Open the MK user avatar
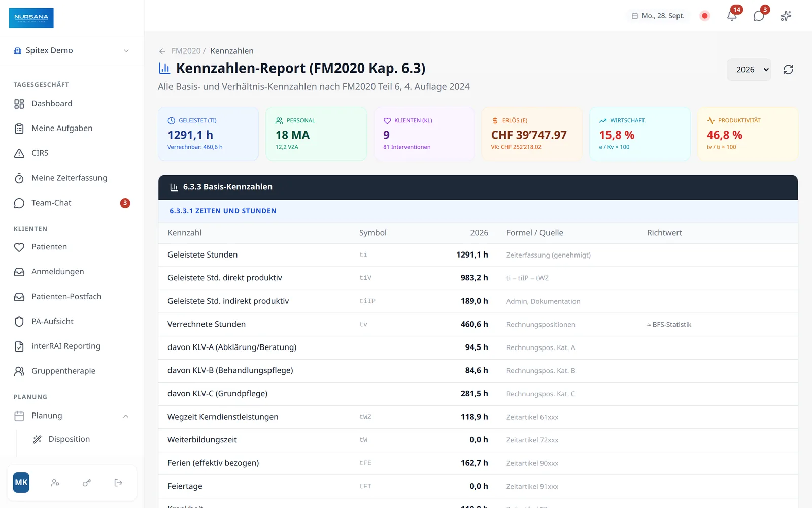This screenshot has height=508, width=812. click(x=21, y=483)
